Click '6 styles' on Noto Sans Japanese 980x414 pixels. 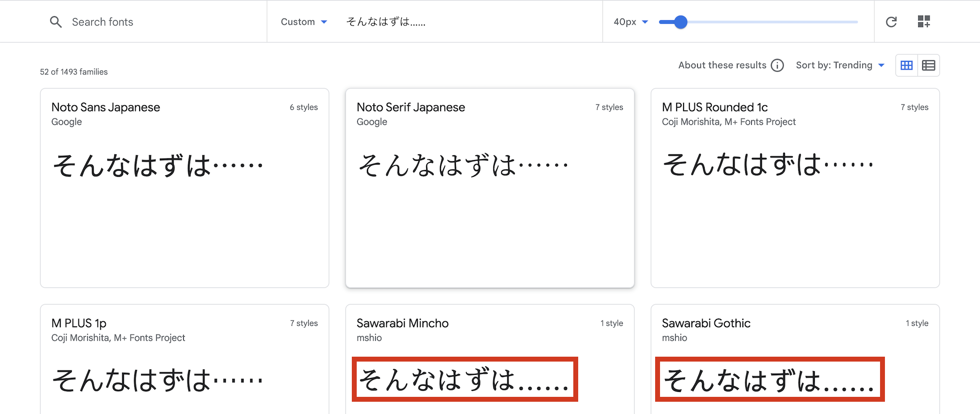pos(304,107)
